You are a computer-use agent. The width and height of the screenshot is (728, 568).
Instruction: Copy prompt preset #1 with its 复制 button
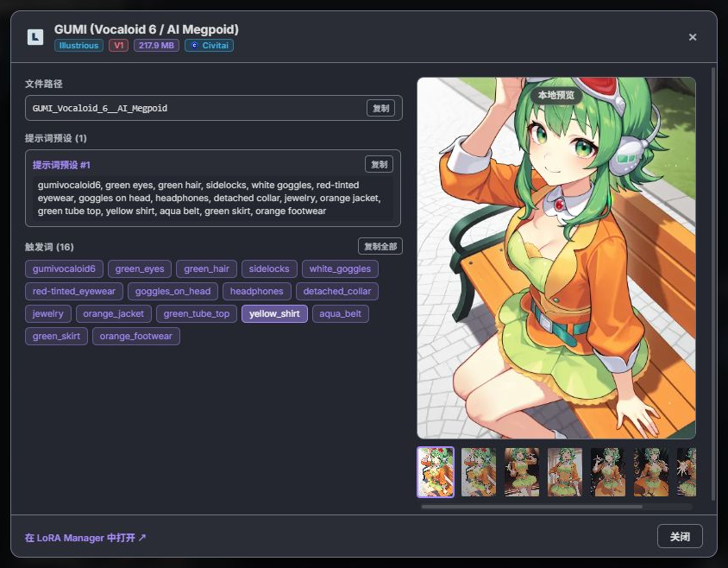pos(380,165)
